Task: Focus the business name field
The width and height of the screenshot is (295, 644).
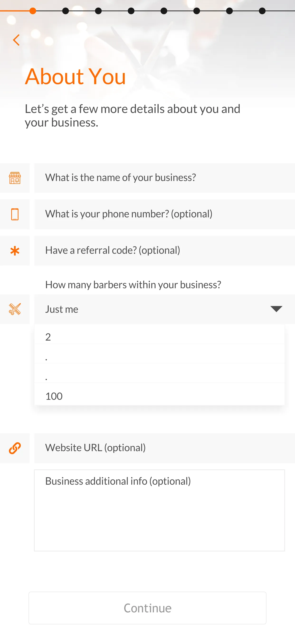Action: [x=165, y=178]
